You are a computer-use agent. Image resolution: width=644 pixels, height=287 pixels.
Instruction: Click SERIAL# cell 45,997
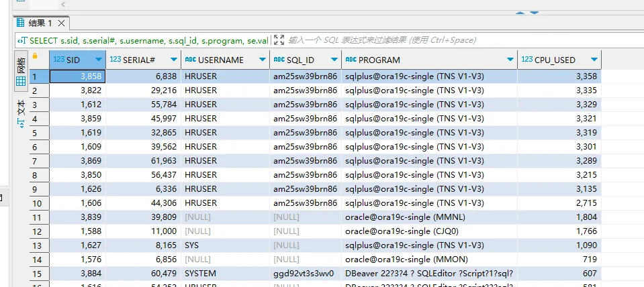pos(143,119)
